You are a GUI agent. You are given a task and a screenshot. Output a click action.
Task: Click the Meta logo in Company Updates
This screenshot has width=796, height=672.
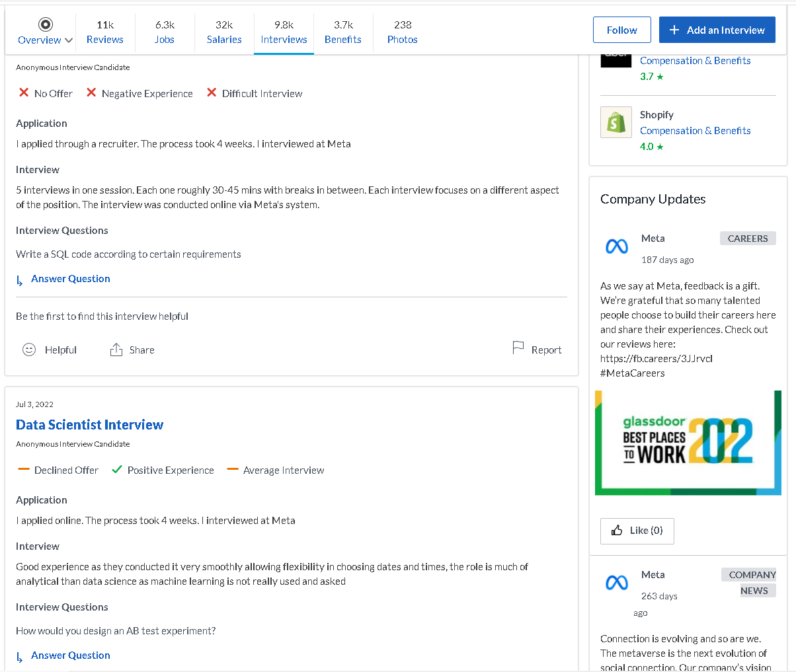click(x=616, y=246)
